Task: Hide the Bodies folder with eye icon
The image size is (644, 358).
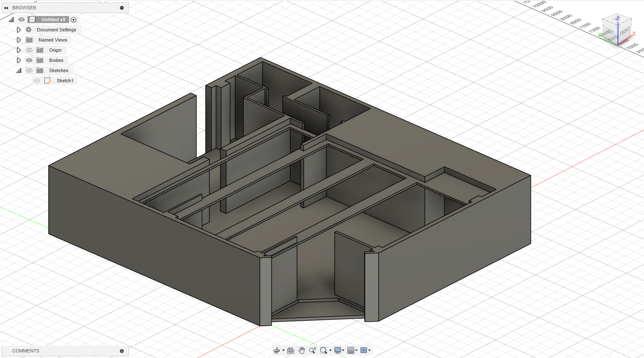Action: (29, 60)
